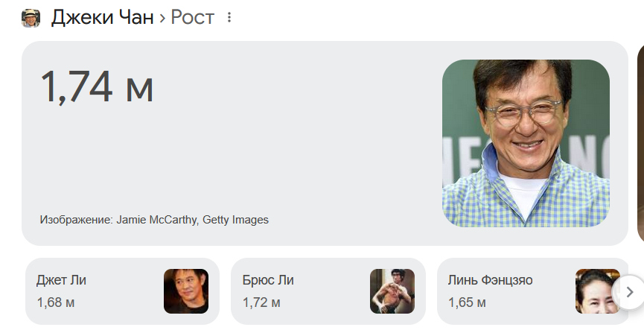Click the partially visible card at right edge
The image size is (644, 333).
click(x=640, y=143)
